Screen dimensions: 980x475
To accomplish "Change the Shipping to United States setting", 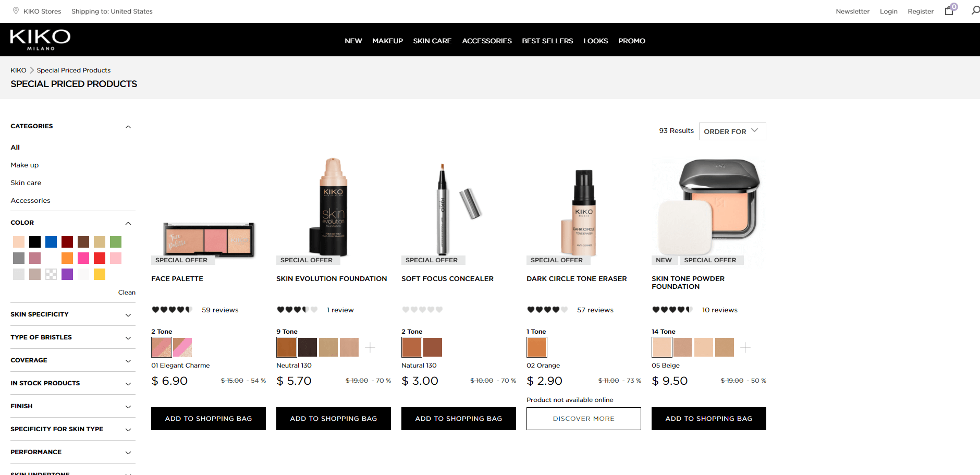I will (x=112, y=11).
